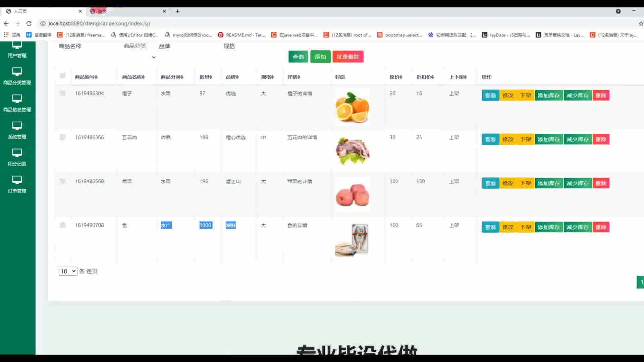The width and height of the screenshot is (644, 362).
Task: Open 系统管理 sidebar icon
Action: coord(17,126)
